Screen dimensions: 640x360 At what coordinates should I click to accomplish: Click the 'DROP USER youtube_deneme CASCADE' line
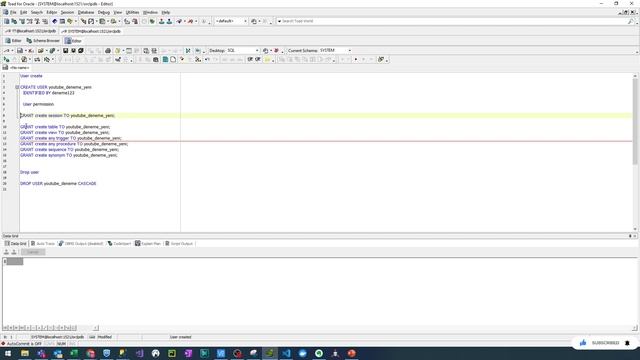point(58,184)
